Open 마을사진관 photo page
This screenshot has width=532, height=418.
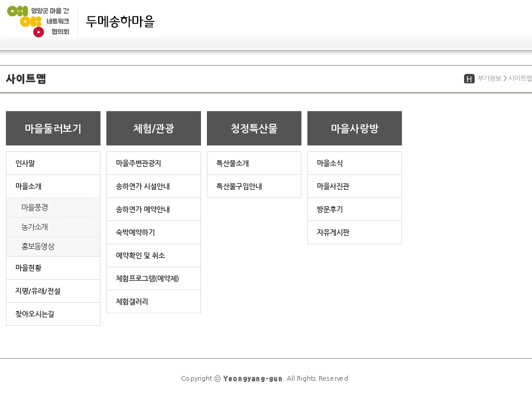(x=355, y=186)
